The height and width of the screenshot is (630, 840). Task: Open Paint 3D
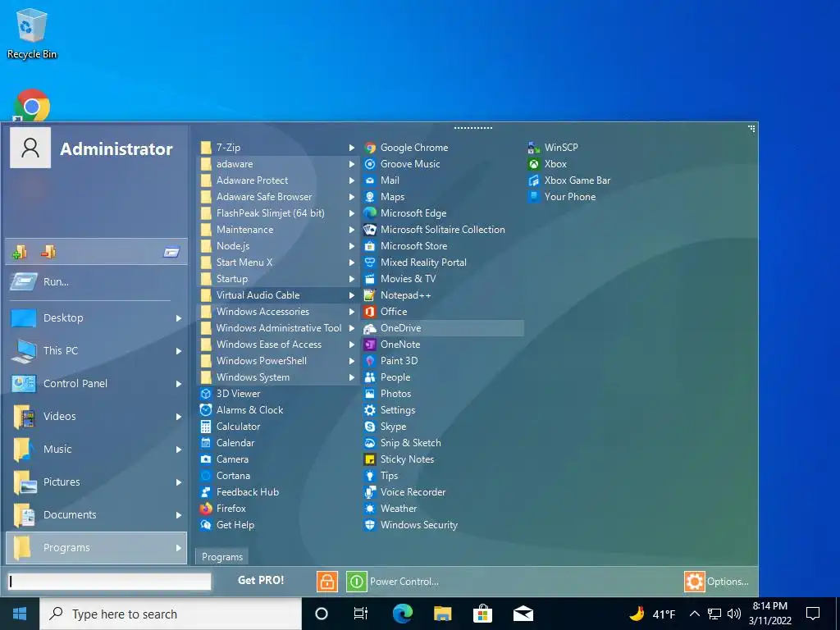click(390, 361)
